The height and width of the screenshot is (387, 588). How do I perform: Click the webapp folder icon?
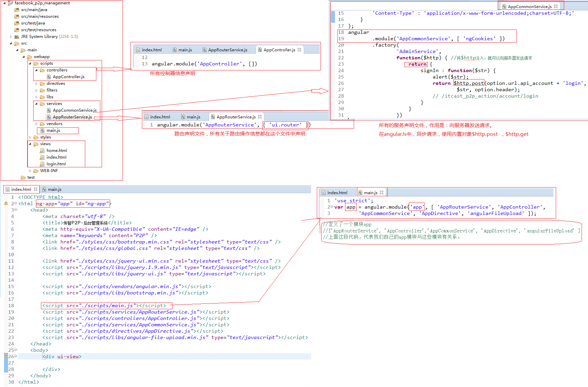[x=30, y=57]
